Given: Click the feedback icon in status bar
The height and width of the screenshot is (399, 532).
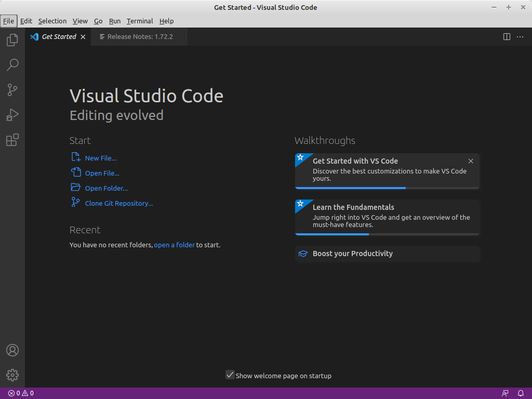Looking at the screenshot, I should tap(505, 393).
